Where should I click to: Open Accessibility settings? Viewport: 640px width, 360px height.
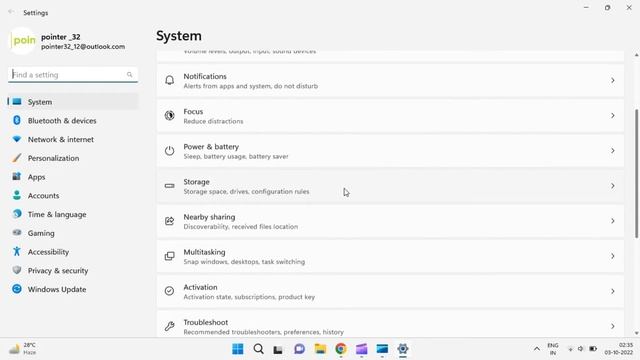click(73, 252)
